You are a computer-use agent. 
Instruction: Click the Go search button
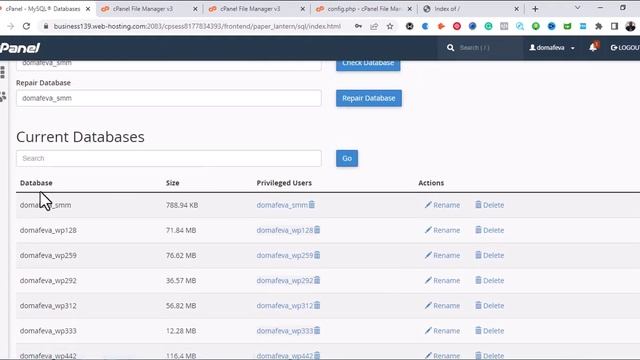(347, 158)
